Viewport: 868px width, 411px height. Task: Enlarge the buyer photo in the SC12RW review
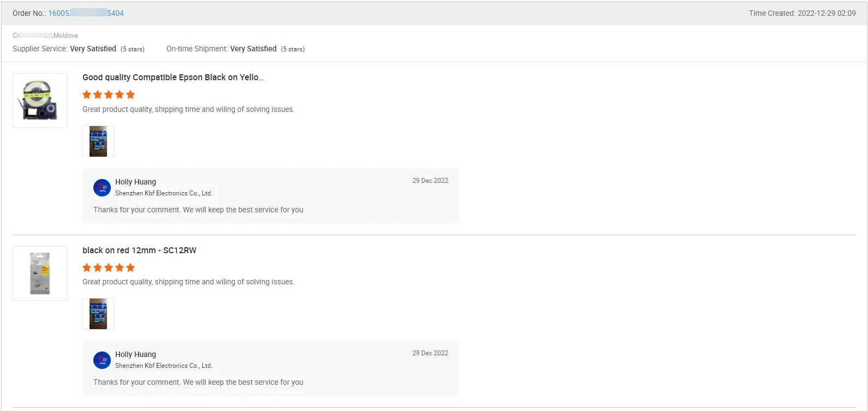[x=98, y=314]
